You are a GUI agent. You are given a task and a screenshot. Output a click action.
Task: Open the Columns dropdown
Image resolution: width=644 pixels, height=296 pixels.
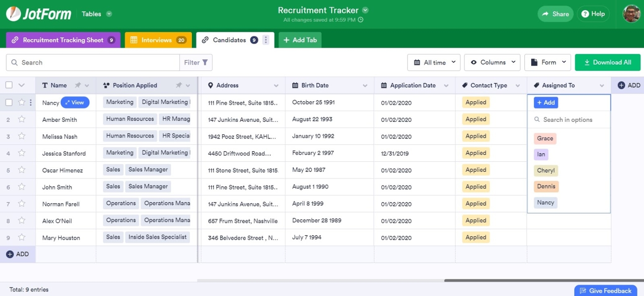point(492,62)
